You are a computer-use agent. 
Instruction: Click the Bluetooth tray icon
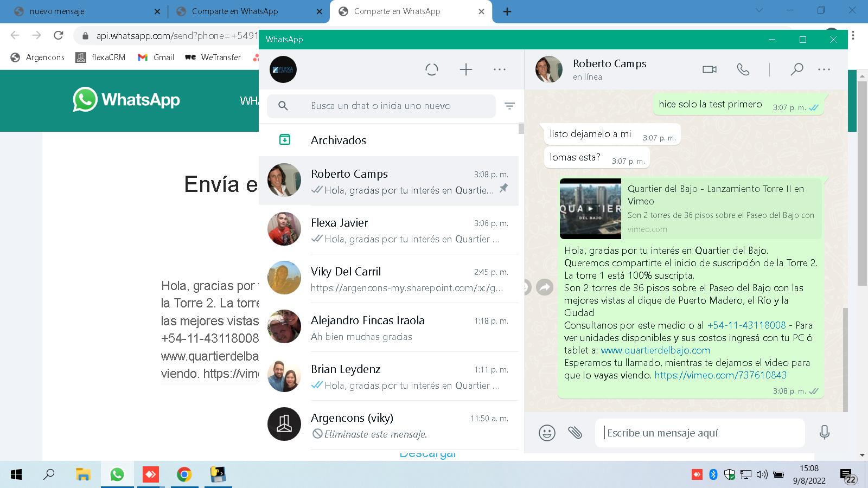pyautogui.click(x=713, y=474)
